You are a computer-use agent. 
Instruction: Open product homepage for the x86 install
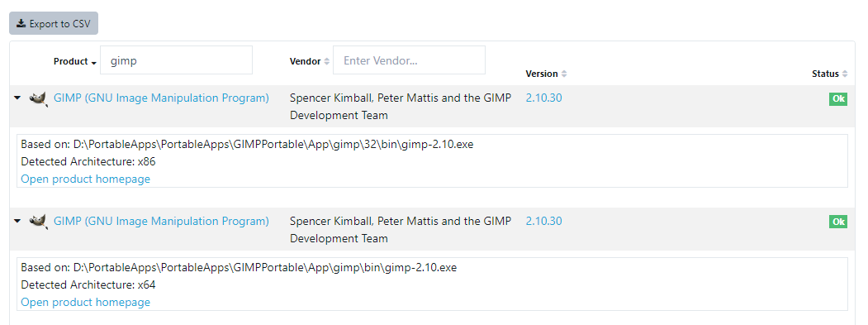pyautogui.click(x=85, y=179)
